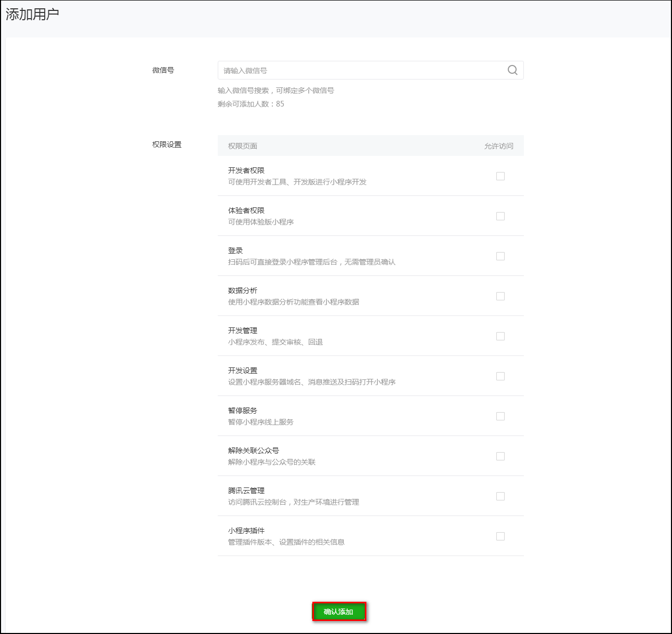Click the 允许访问 column header
This screenshot has width=672, height=634.
(x=497, y=146)
